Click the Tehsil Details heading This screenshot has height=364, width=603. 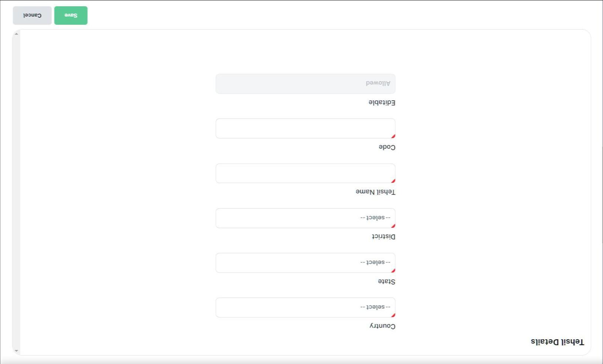pyautogui.click(x=558, y=342)
